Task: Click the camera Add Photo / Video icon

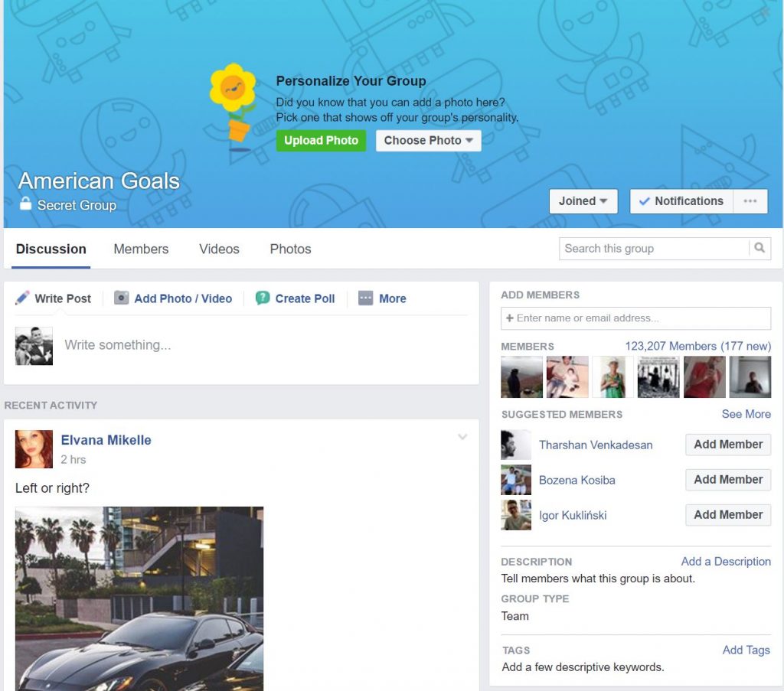Action: coord(121,298)
